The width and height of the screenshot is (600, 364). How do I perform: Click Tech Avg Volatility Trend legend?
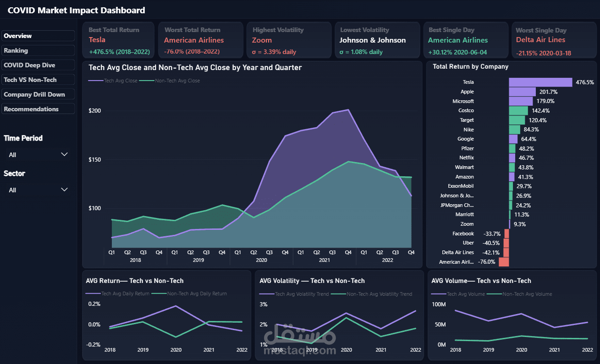pyautogui.click(x=294, y=294)
